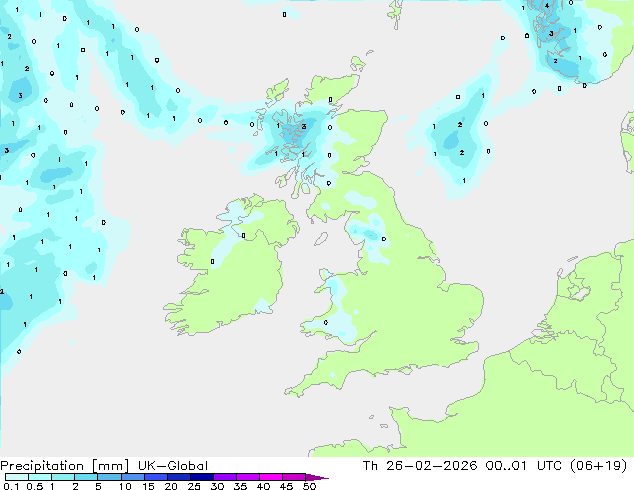Viewport: 634px width, 490px height.
Task: Click the 'UK-Global' model label
Action: [173, 466]
